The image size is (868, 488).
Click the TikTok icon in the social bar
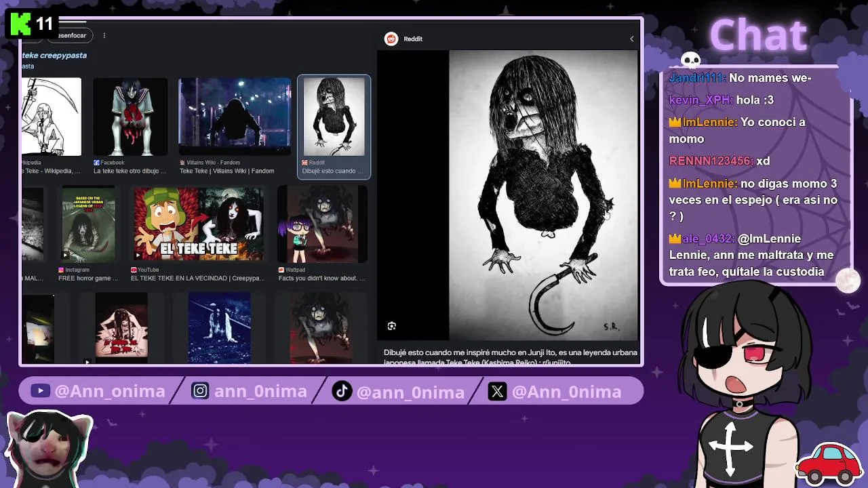(x=342, y=391)
